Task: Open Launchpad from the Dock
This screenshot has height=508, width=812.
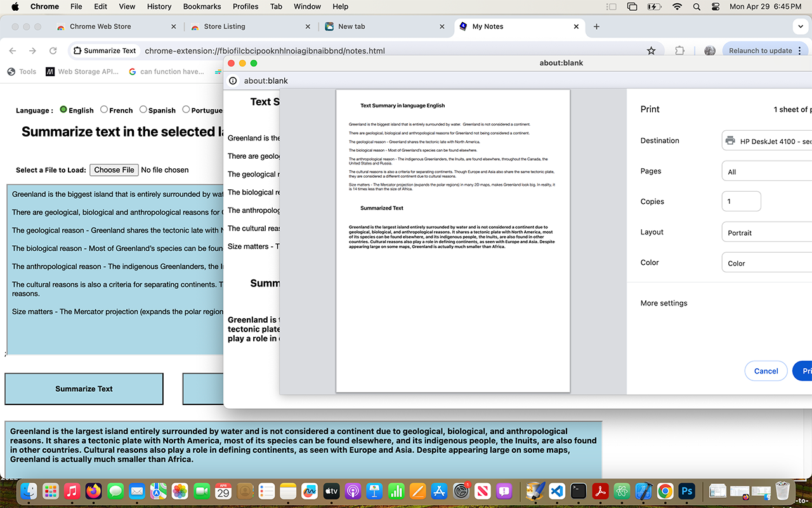Action: click(50, 491)
